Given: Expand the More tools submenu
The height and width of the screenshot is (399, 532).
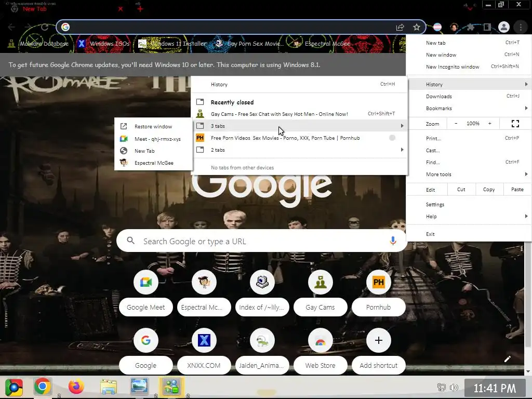Looking at the screenshot, I should (469, 175).
